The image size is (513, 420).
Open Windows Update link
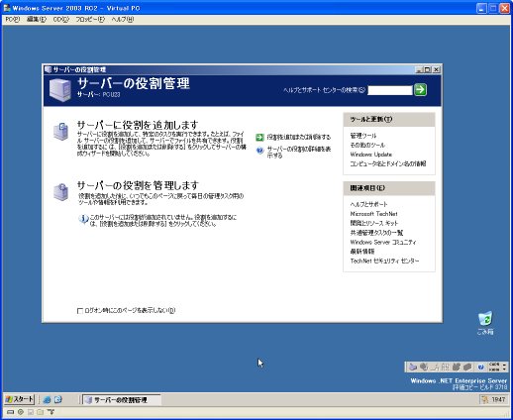(370, 155)
